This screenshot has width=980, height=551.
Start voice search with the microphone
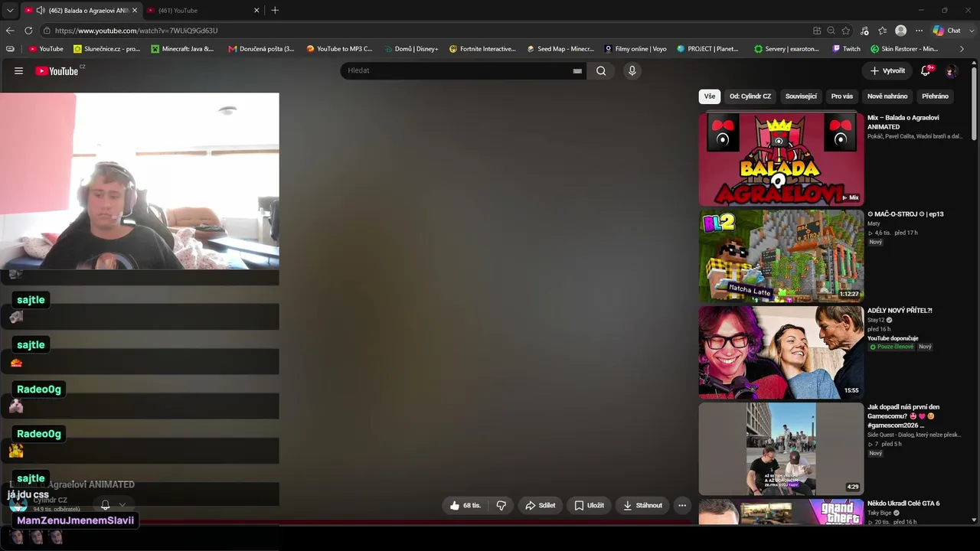[x=632, y=71]
